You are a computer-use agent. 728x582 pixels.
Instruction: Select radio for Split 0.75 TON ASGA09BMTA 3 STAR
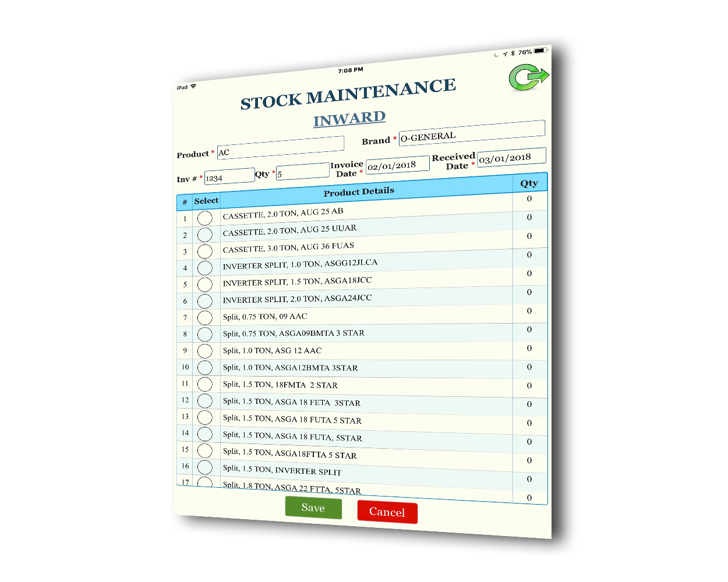pos(204,334)
